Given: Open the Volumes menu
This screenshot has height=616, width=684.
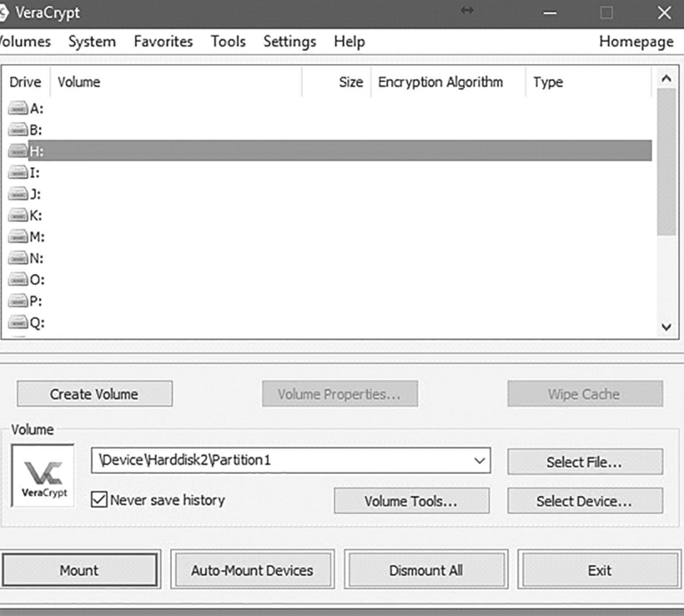Looking at the screenshot, I should point(25,42).
